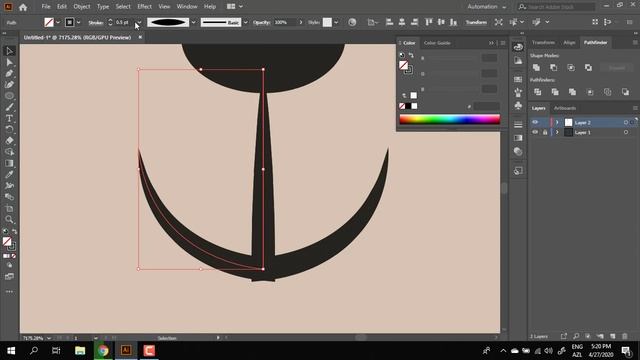Open stroke weight dropdown
The image size is (640, 360).
pyautogui.click(x=140, y=22)
